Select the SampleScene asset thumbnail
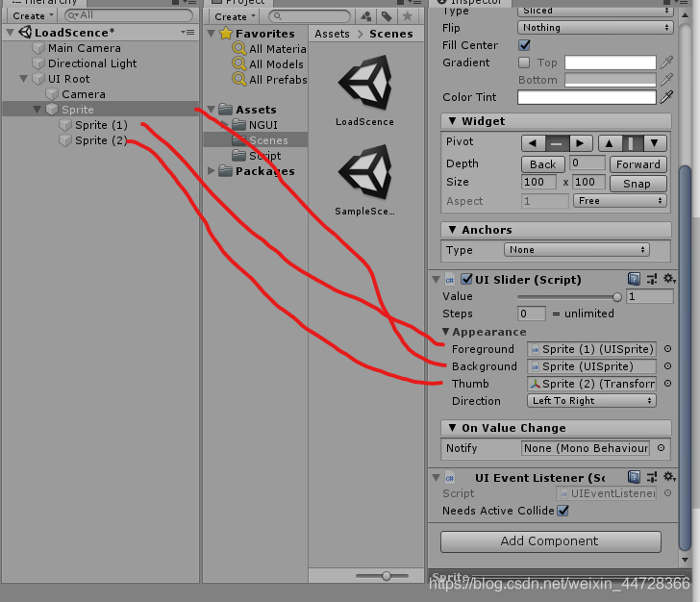The image size is (700, 602). 364,172
